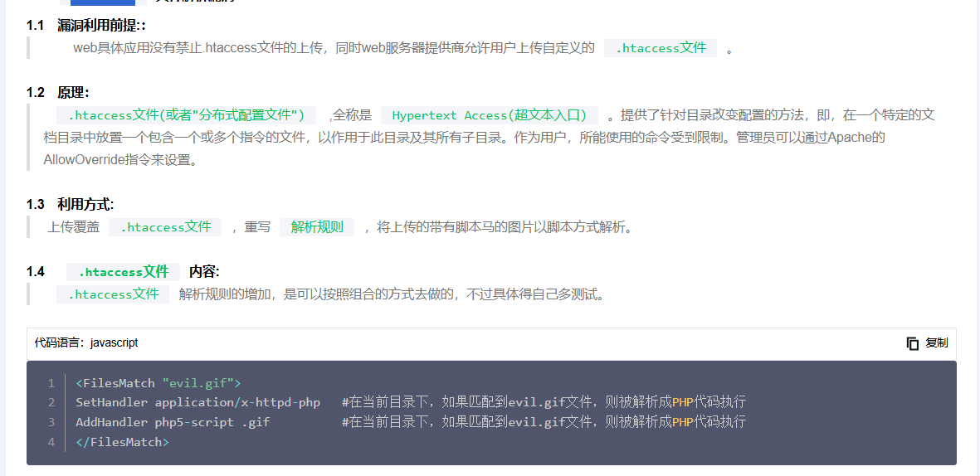Place cursor on AddHandler php5-script .gif line
The image size is (980, 476).
[173, 422]
